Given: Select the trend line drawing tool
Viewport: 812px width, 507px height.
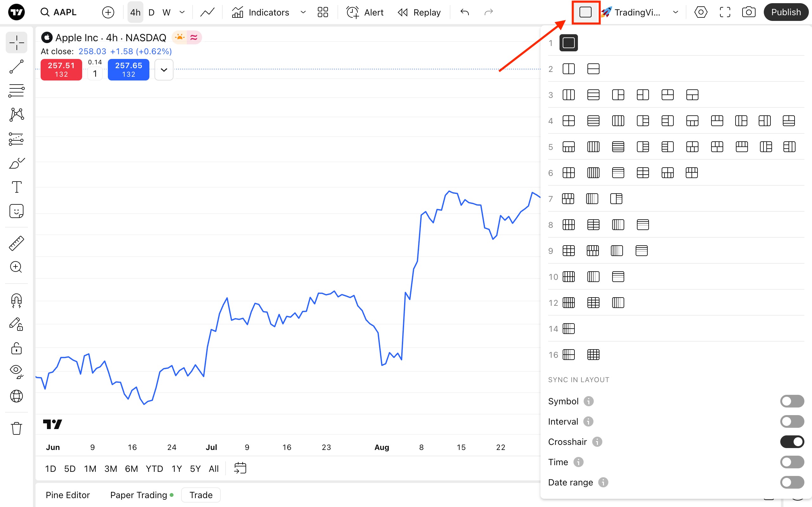Looking at the screenshot, I should point(16,67).
